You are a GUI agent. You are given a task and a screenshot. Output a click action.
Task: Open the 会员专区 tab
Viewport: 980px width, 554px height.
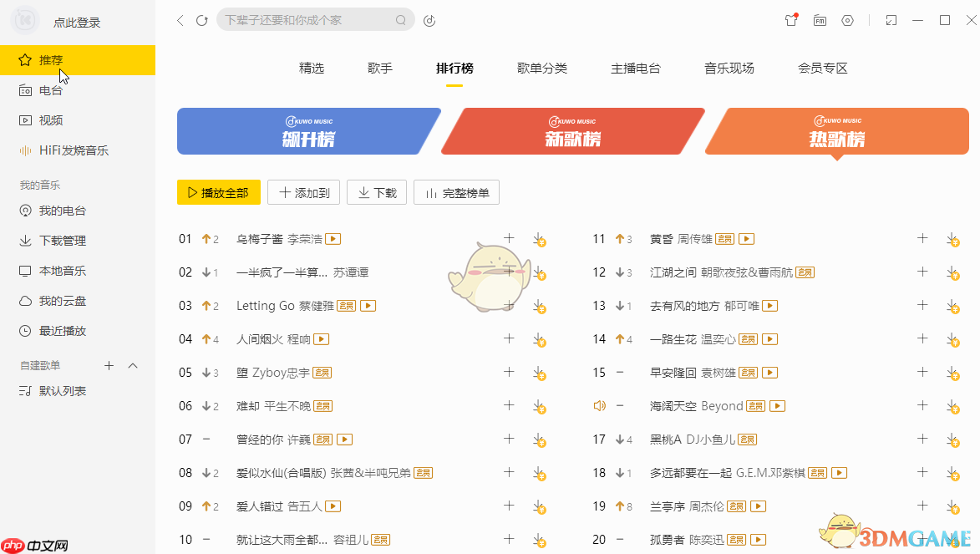(823, 68)
